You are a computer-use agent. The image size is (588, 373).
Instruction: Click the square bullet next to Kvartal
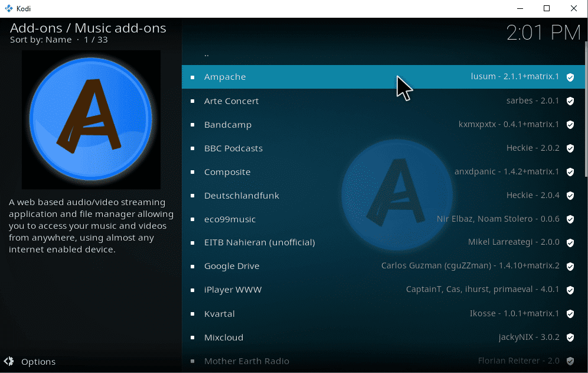[193, 314]
